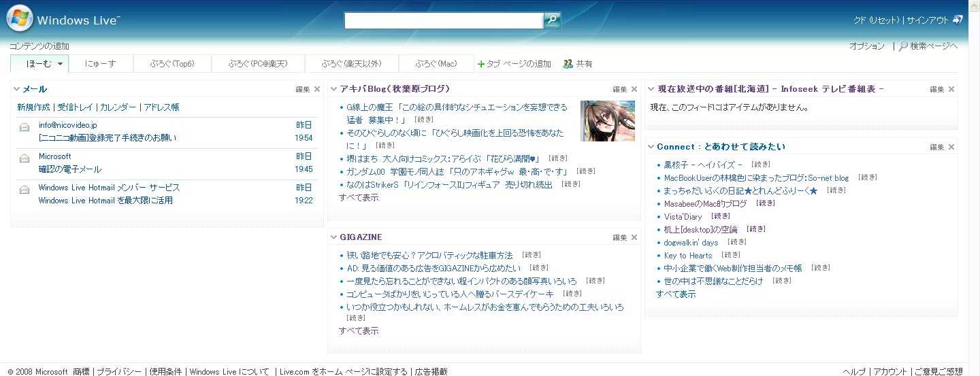Screen dimensions: 980x376
Task: Click envelope icon for Windows Live Hotmail mail
Action: tap(24, 190)
